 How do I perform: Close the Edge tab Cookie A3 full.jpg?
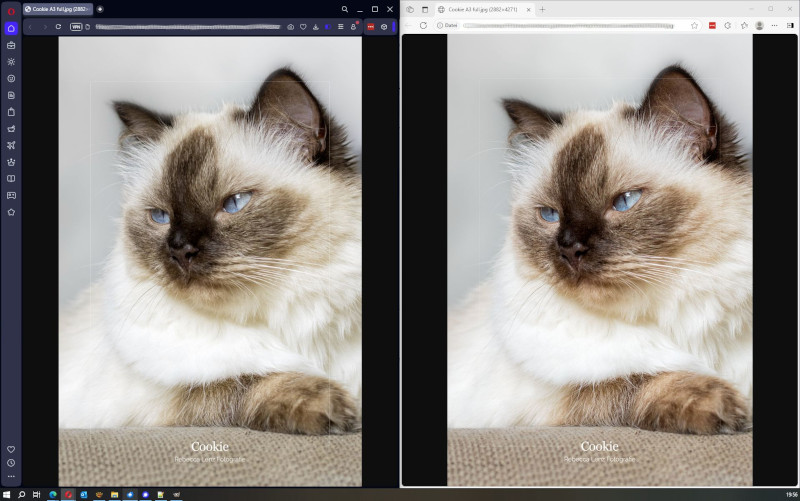pos(529,9)
